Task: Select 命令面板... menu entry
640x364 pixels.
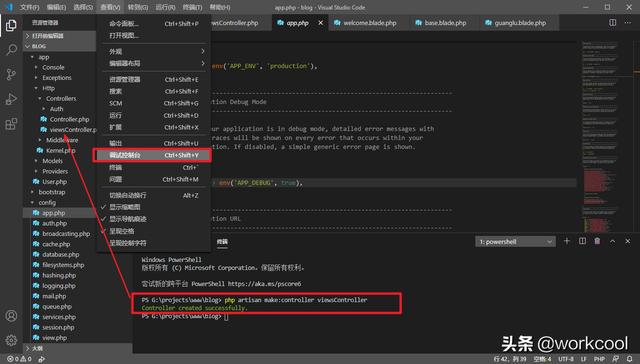Action: click(153, 24)
